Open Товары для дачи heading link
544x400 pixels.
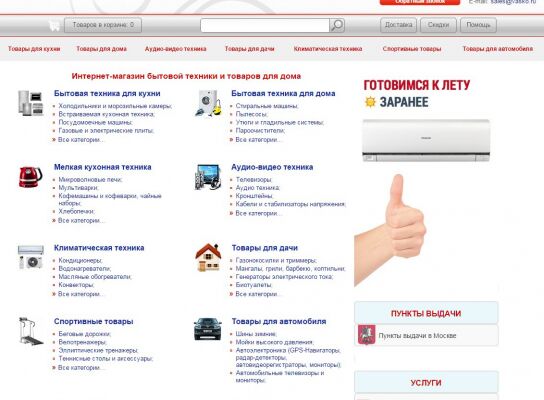tap(265, 248)
